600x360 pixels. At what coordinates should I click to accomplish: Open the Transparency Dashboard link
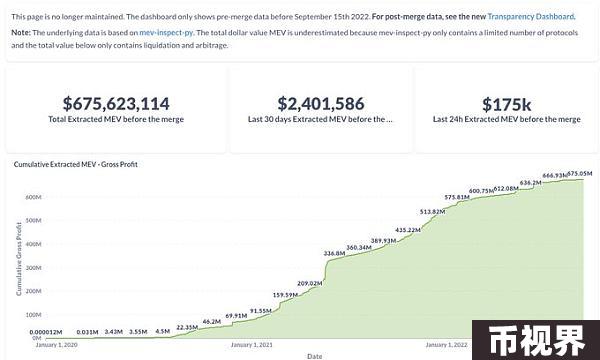(x=531, y=16)
